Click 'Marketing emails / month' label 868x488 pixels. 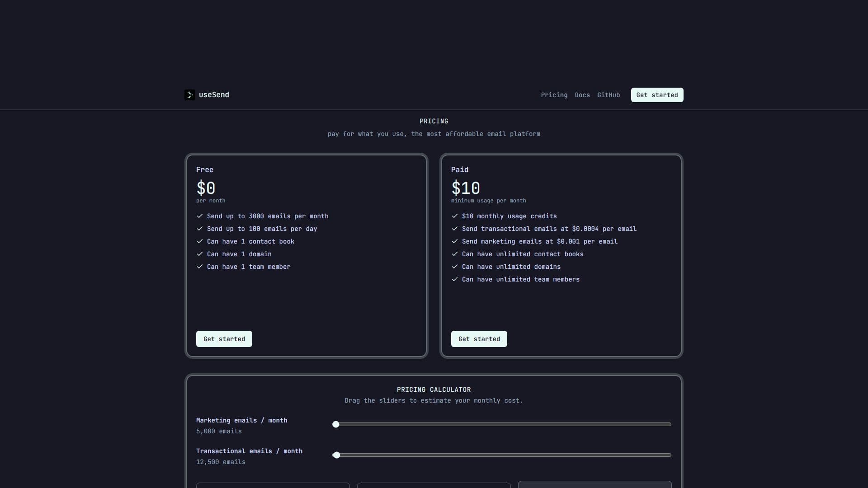[242, 420]
